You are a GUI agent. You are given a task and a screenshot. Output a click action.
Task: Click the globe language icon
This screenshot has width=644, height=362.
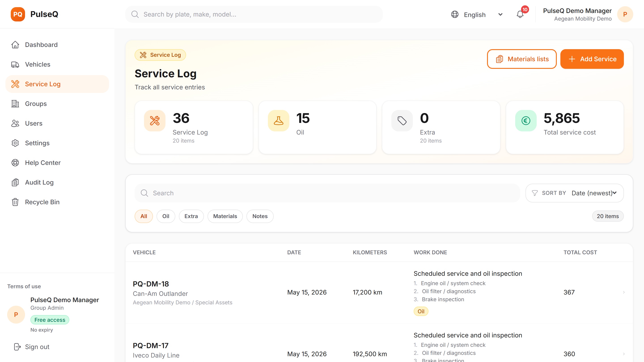455,14
